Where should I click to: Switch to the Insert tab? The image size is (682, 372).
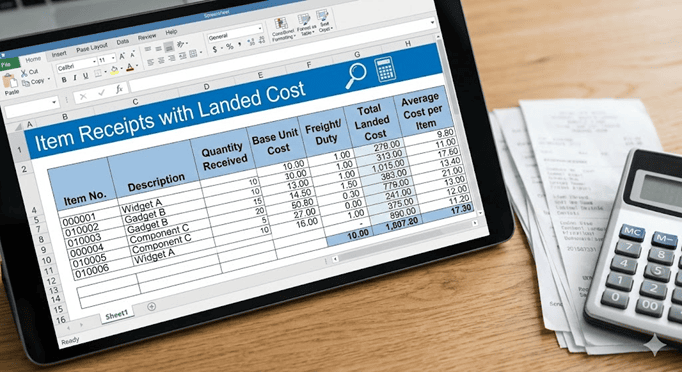pos(59,54)
